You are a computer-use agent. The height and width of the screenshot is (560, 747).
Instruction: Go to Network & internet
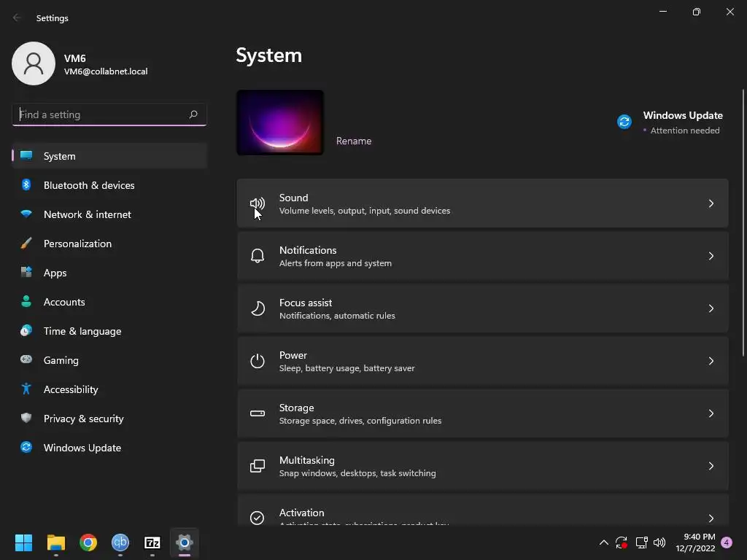click(x=109, y=214)
